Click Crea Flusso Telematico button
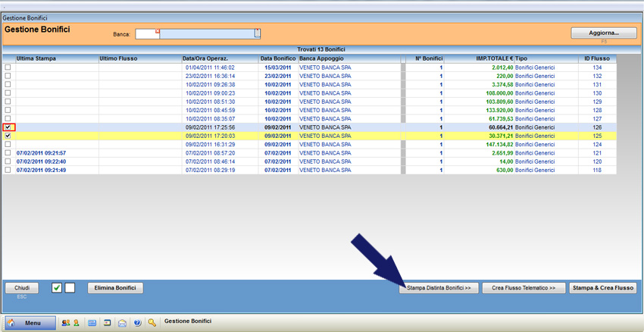 [524, 288]
